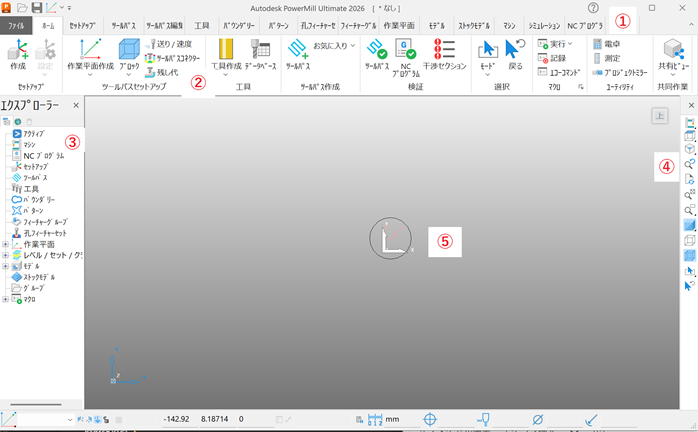Expand the モデル tree node
The width and height of the screenshot is (698, 432).
pyautogui.click(x=5, y=266)
